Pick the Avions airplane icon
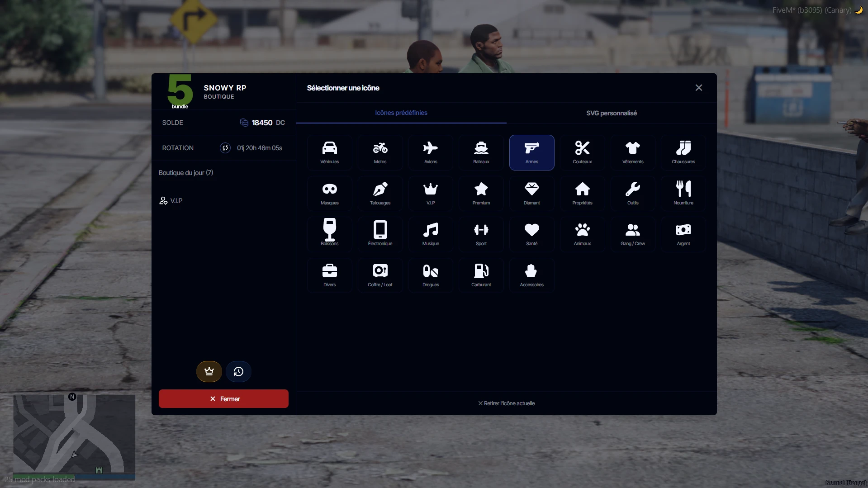Screen dimensions: 868x488 coord(431,152)
